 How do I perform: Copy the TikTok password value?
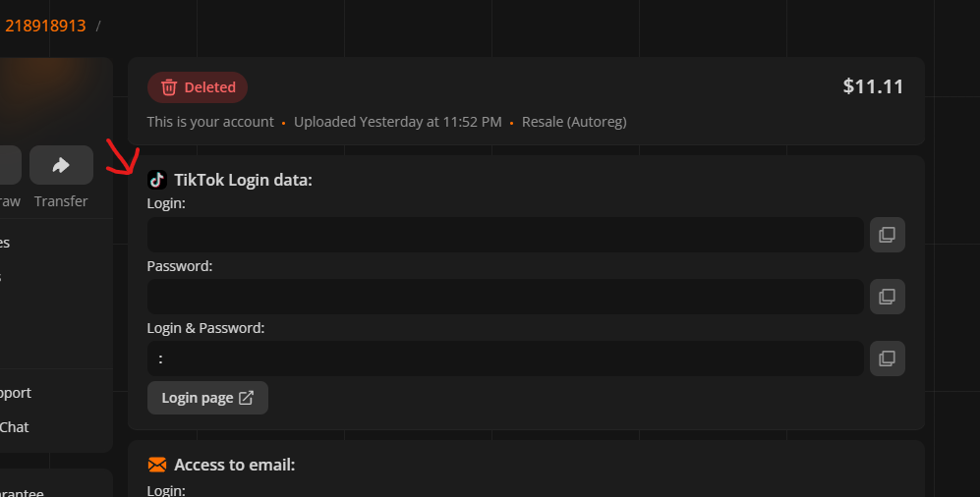(x=888, y=297)
